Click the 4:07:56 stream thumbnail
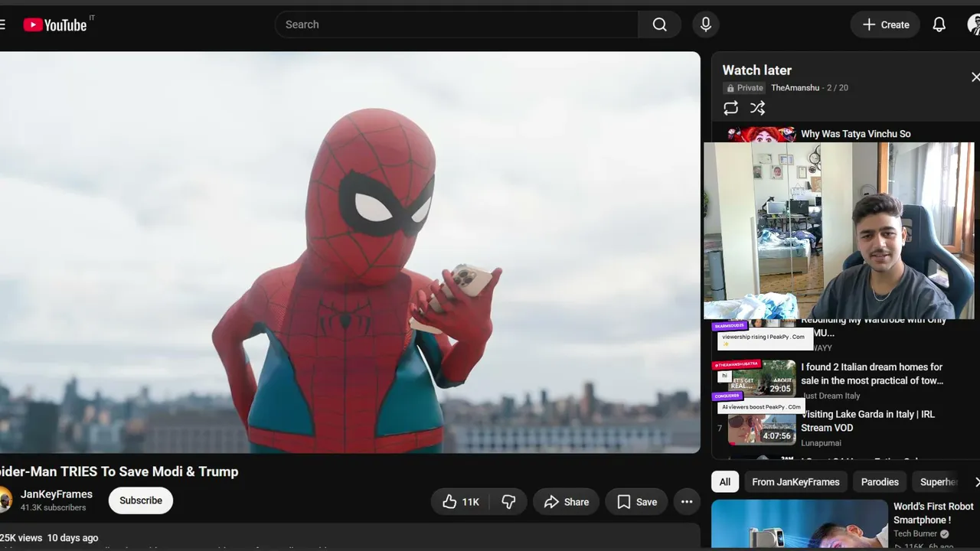This screenshot has width=980, height=551. pyautogui.click(x=762, y=428)
